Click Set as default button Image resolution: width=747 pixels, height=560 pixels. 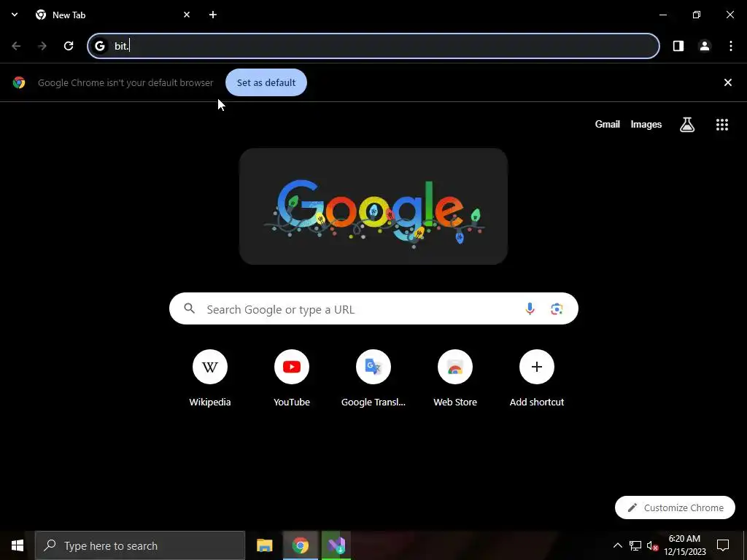(x=266, y=82)
